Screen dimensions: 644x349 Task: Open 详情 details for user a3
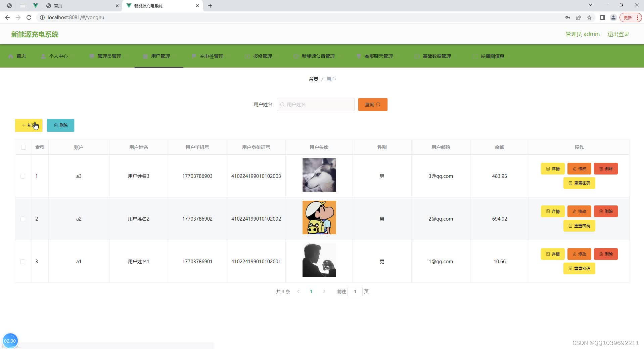click(552, 168)
